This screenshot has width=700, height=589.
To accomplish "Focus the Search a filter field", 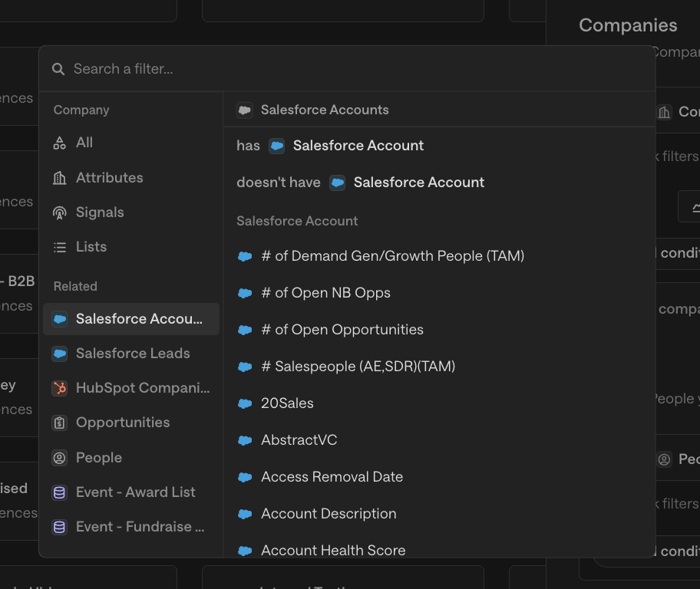I will (347, 69).
